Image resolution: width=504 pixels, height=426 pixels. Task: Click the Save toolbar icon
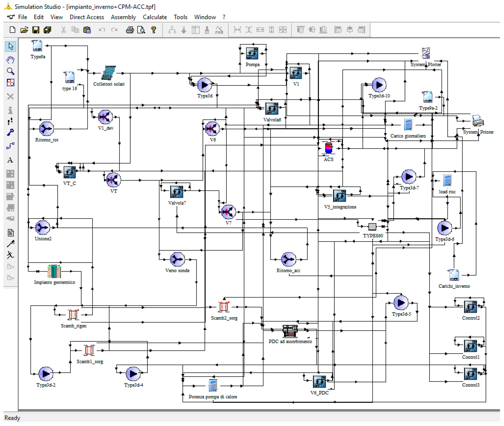(x=36, y=30)
